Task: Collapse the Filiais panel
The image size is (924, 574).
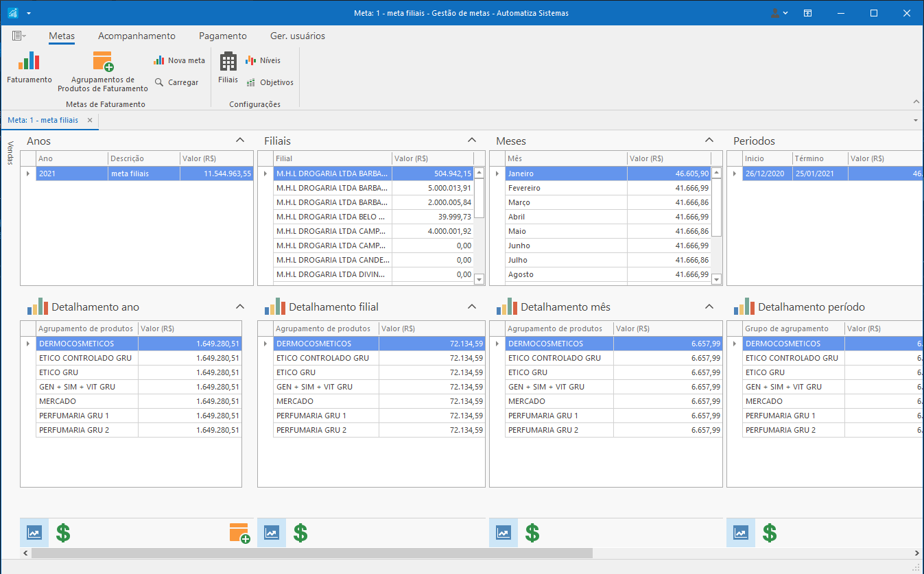Action: 472,140
